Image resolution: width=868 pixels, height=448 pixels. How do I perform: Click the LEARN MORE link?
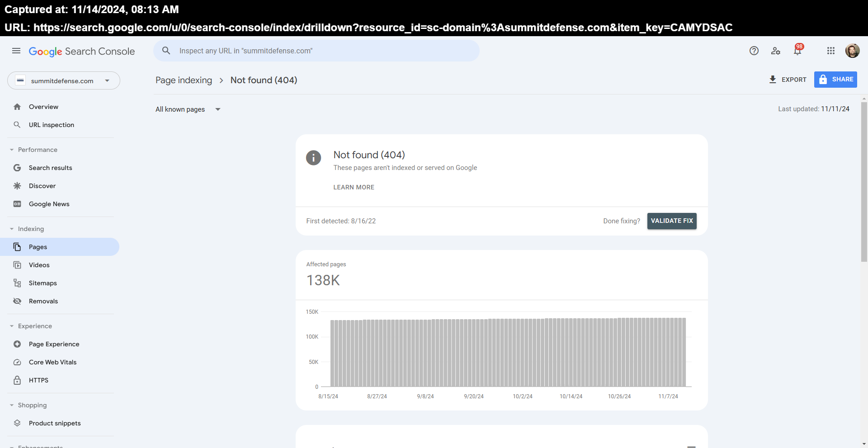pyautogui.click(x=354, y=187)
